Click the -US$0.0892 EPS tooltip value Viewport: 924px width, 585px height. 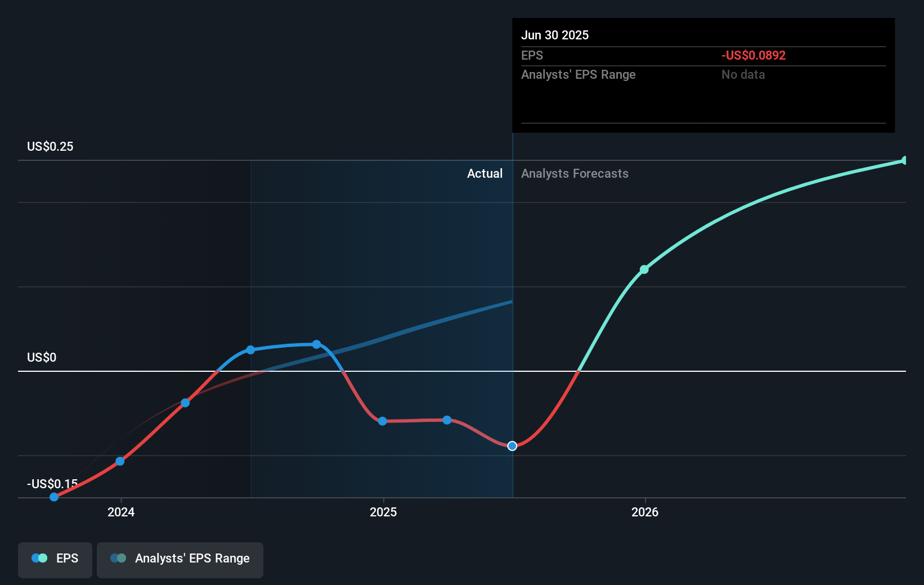(x=753, y=55)
